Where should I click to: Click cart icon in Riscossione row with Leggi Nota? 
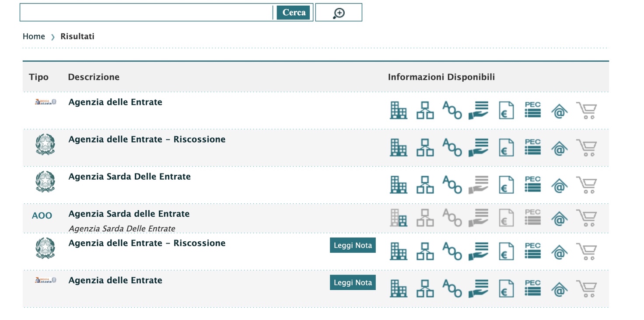(x=587, y=251)
